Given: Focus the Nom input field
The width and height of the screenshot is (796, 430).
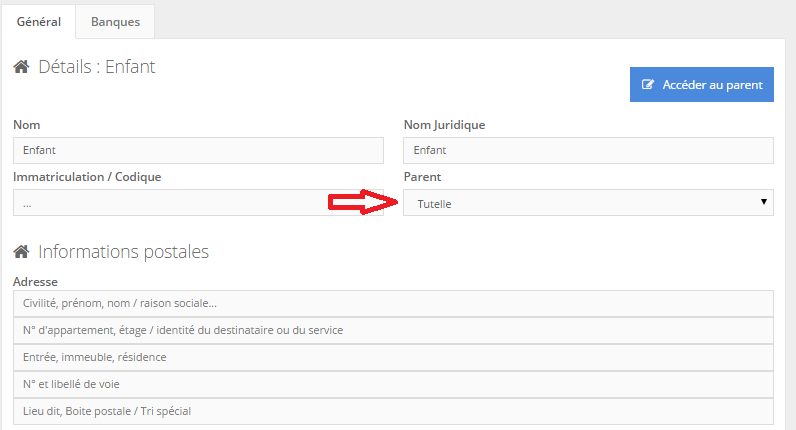Looking at the screenshot, I should click(198, 150).
